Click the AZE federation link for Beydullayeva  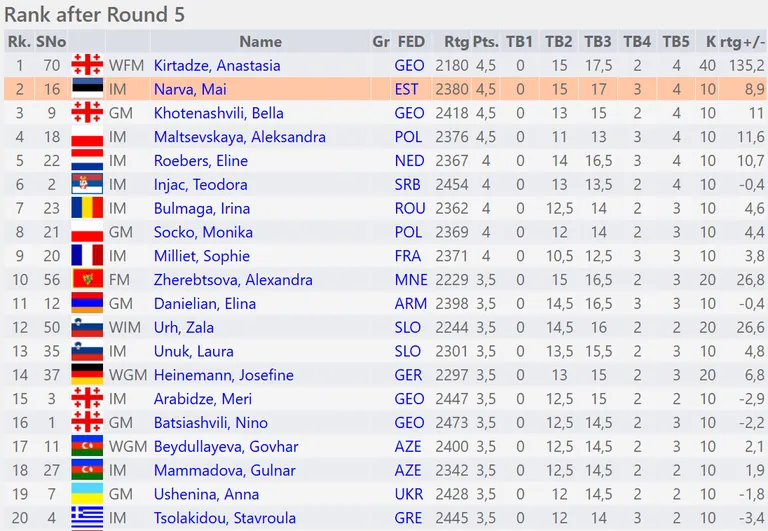(x=408, y=446)
